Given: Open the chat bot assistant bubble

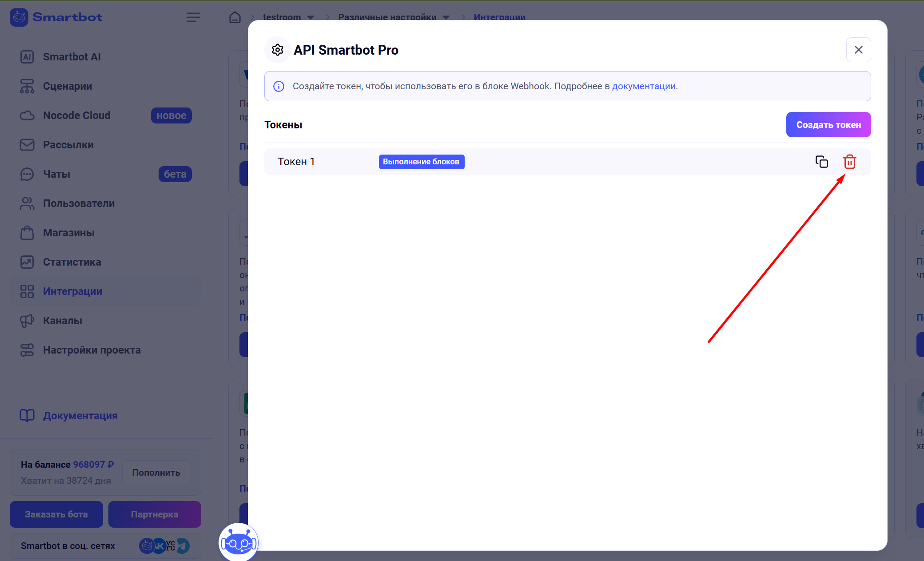Looking at the screenshot, I should click(239, 542).
